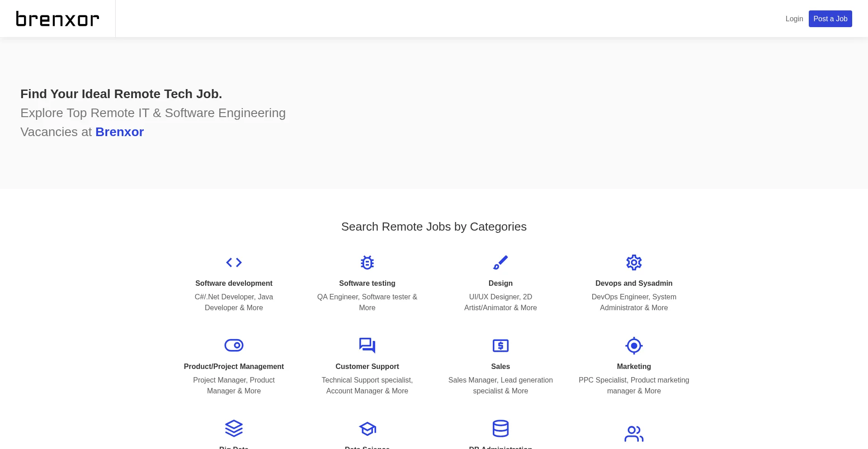Open the Software development category title
The height and width of the screenshot is (449, 868).
pos(234,283)
